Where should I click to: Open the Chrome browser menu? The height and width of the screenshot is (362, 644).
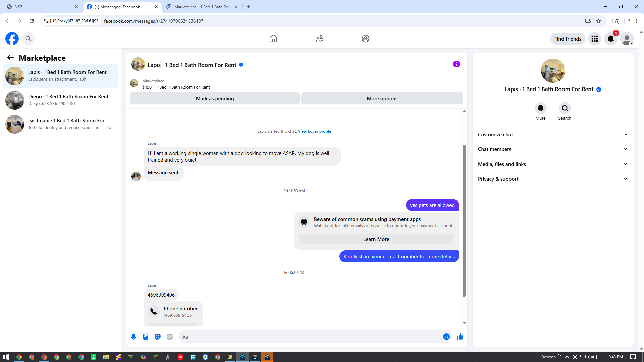[x=637, y=21]
